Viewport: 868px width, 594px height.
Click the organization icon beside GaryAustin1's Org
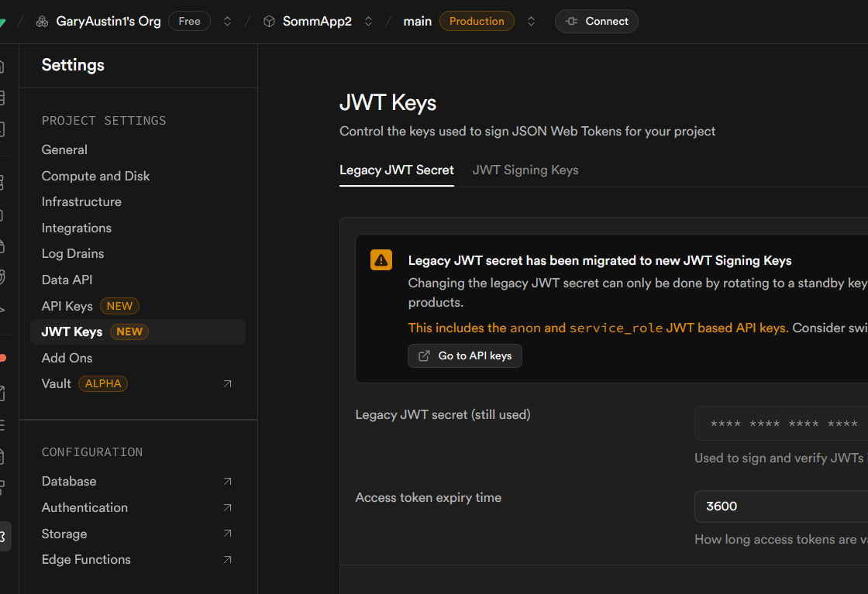[x=42, y=22]
